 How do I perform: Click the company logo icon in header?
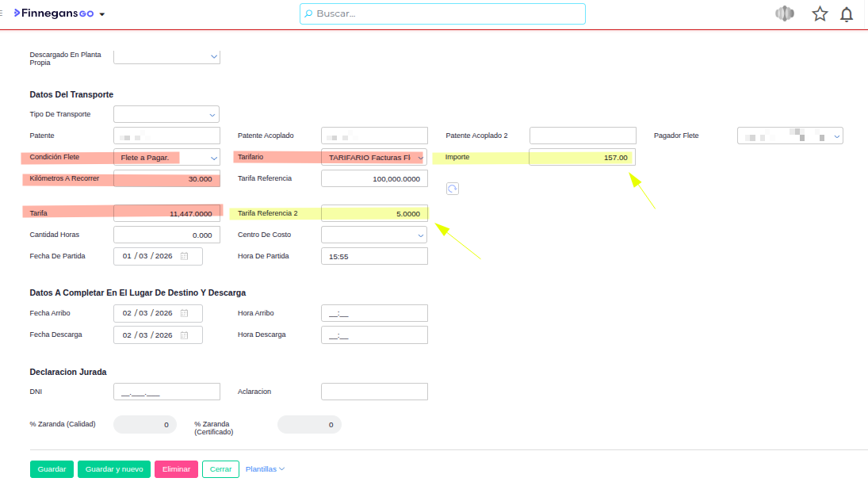pyautogui.click(x=784, y=14)
